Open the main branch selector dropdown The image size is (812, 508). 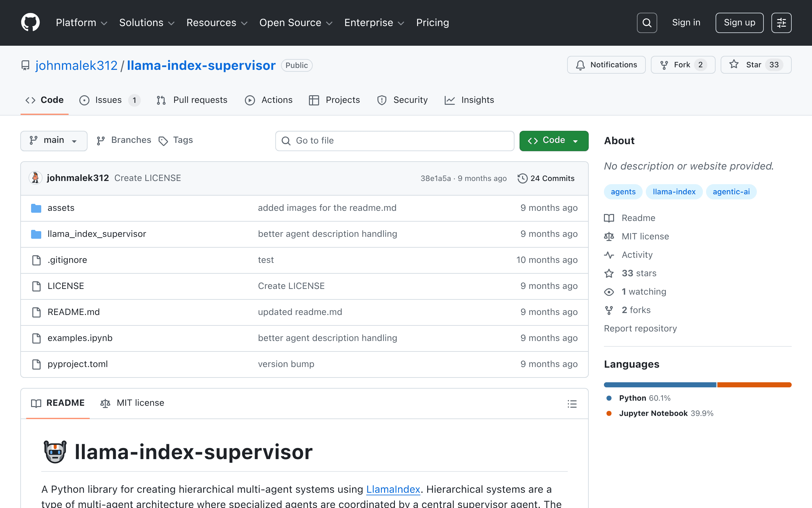54,140
